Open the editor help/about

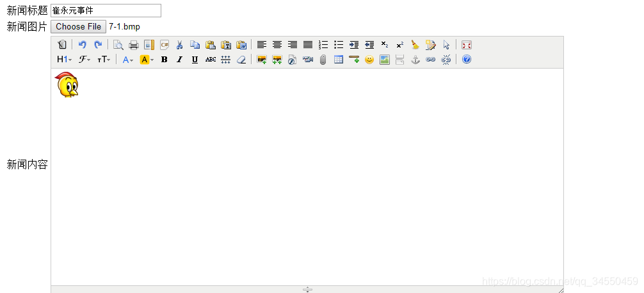(x=467, y=60)
